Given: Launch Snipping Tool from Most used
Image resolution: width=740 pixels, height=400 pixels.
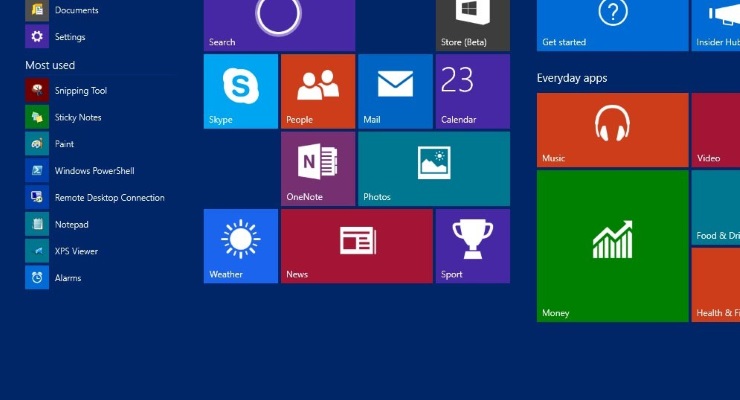Looking at the screenshot, I should coord(80,91).
